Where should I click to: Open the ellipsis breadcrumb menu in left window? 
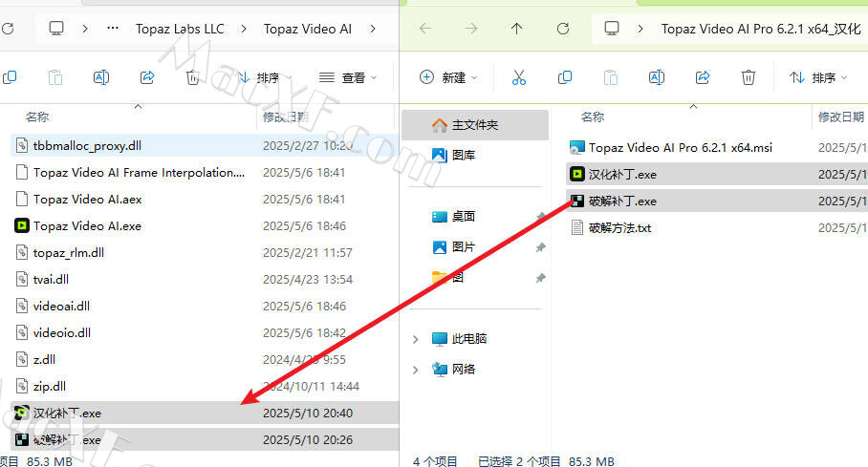coord(113,29)
